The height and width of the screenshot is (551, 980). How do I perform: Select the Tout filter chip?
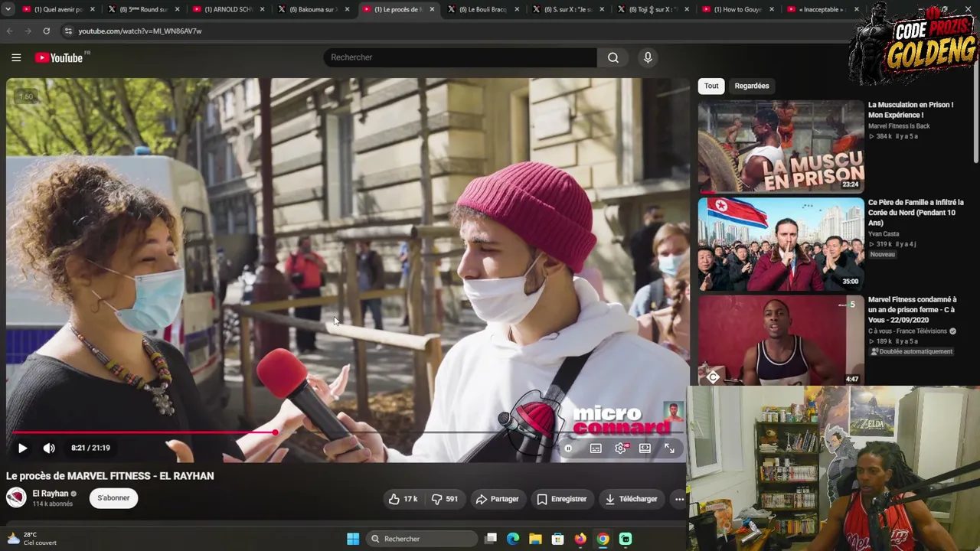[x=711, y=86]
